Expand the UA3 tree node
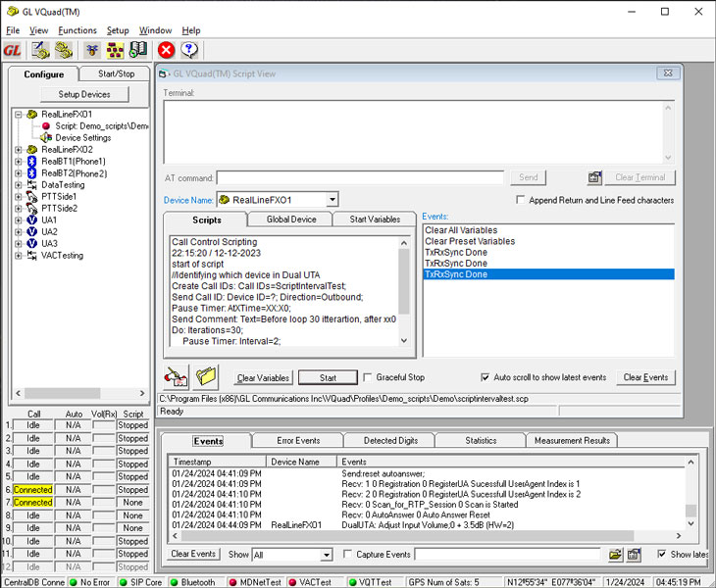Image resolution: width=716 pixels, height=588 pixels. point(19,244)
